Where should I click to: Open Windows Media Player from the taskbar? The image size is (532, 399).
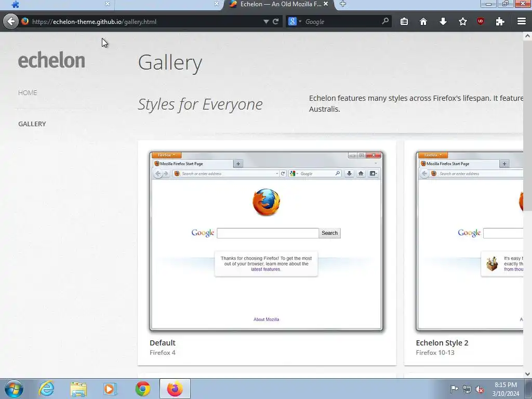(110, 389)
